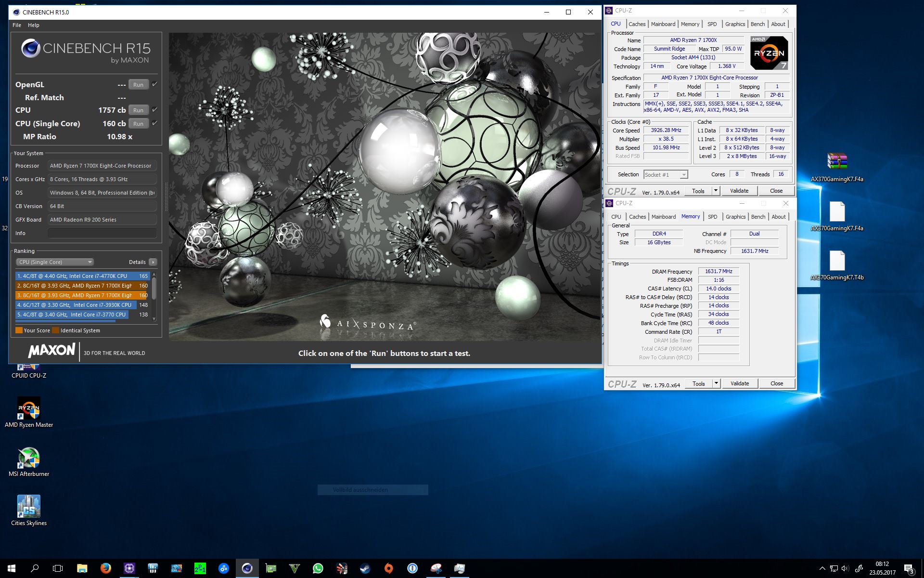Open Steam from the taskbar

(365, 568)
